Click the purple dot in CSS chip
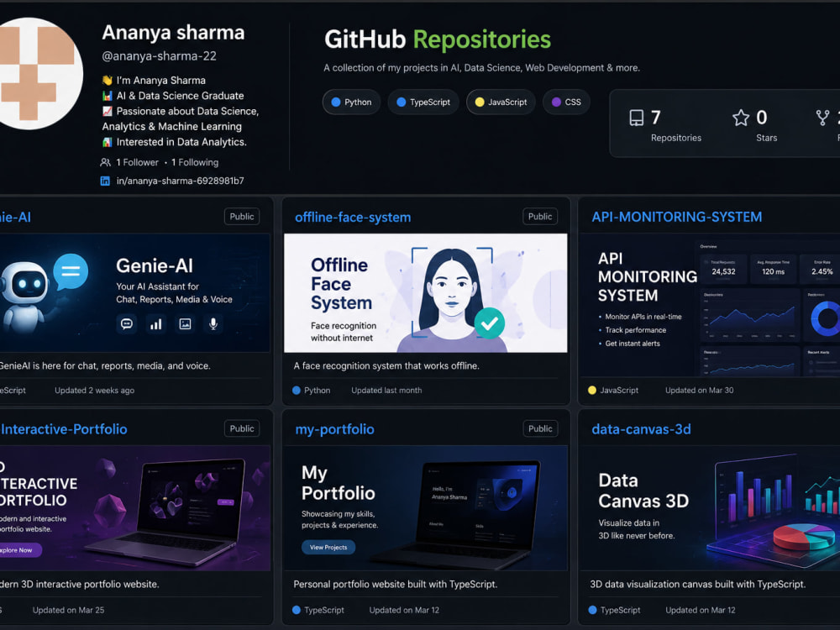 pos(556,102)
